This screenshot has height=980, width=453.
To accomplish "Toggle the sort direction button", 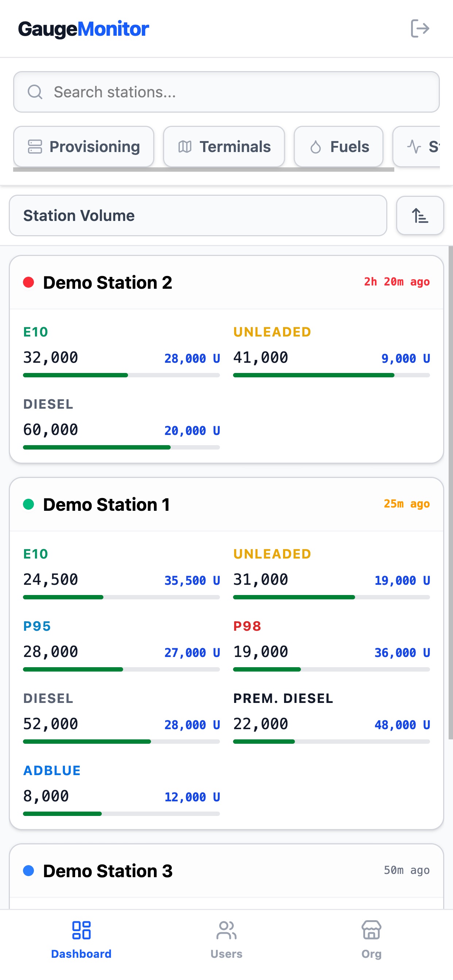I will pos(420,215).
